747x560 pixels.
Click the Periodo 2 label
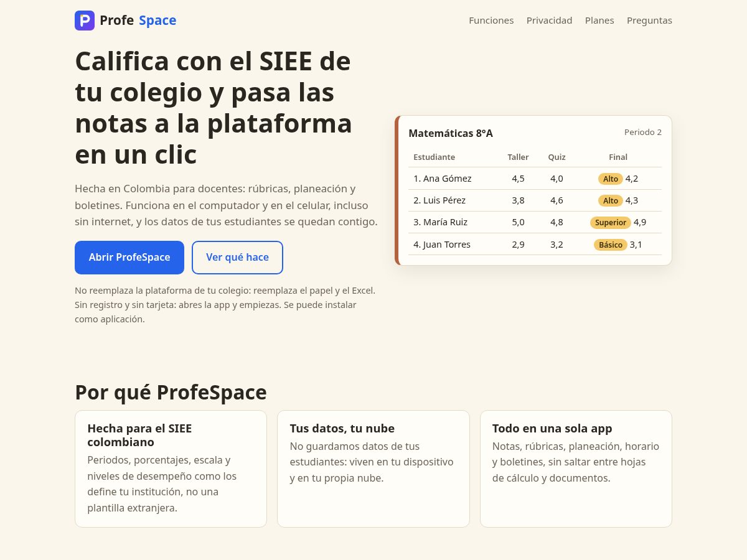[x=643, y=132]
